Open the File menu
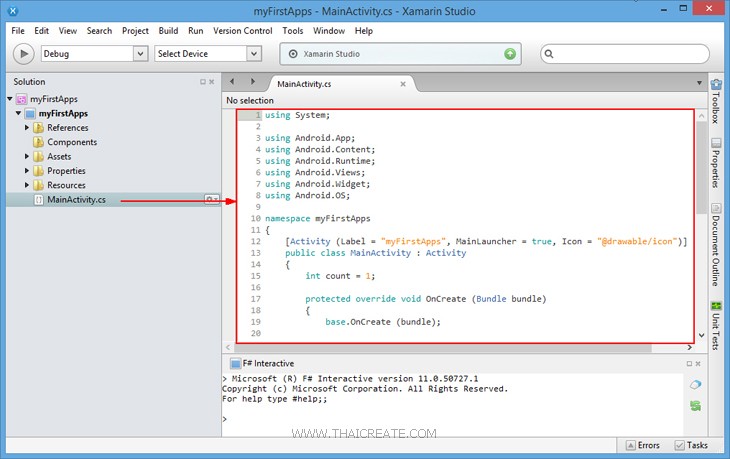The height and width of the screenshot is (459, 730). tap(18, 31)
